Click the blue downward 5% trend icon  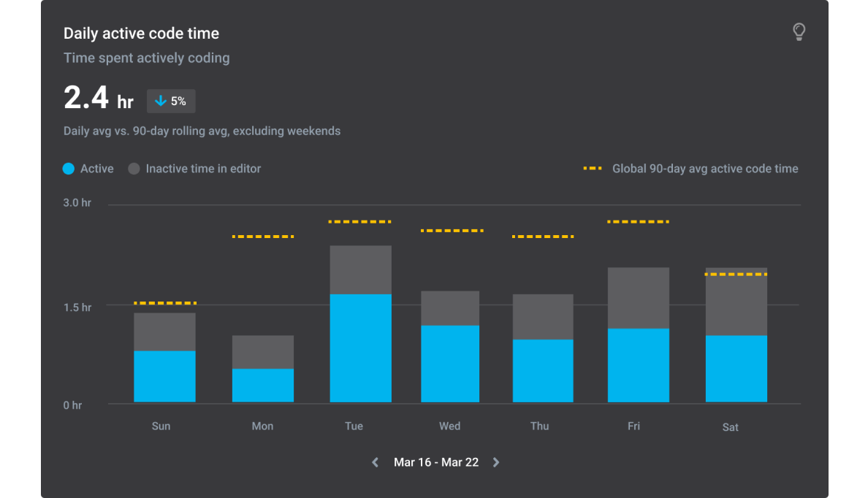[161, 101]
